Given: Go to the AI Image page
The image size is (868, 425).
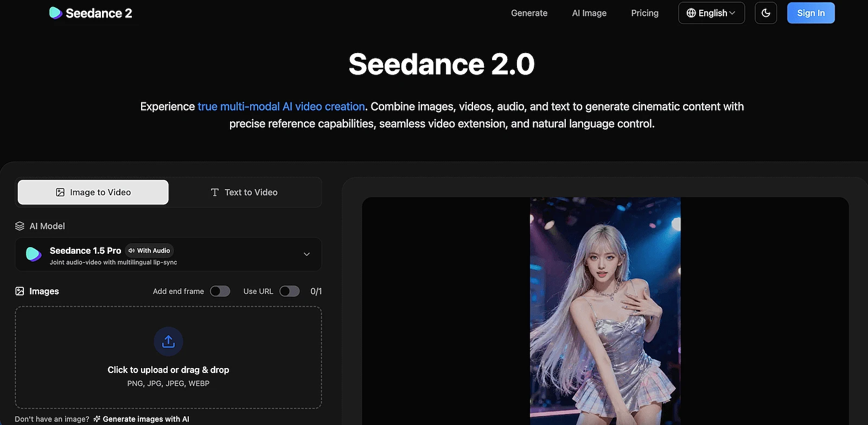Looking at the screenshot, I should tap(589, 13).
